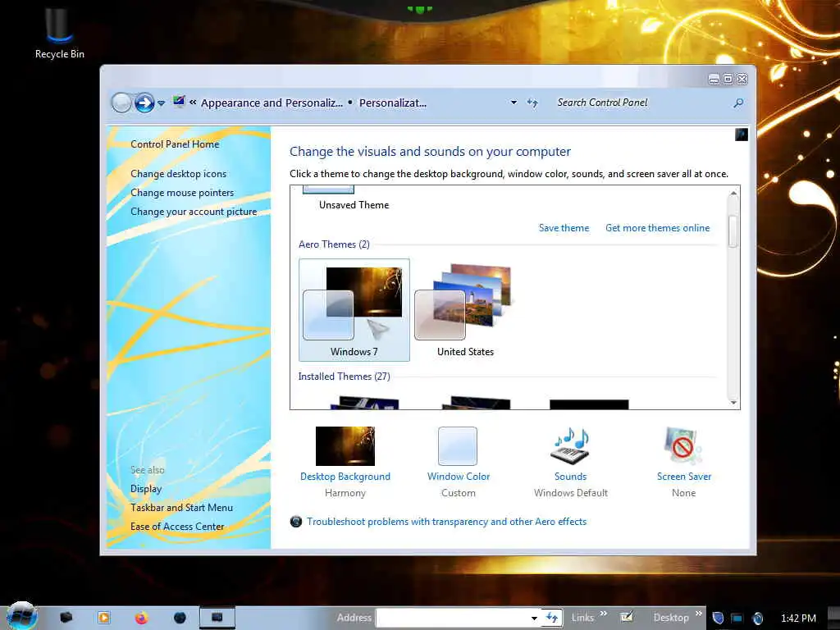This screenshot has width=840, height=630.
Task: Click the help icon in window corner
Action: tap(742, 135)
